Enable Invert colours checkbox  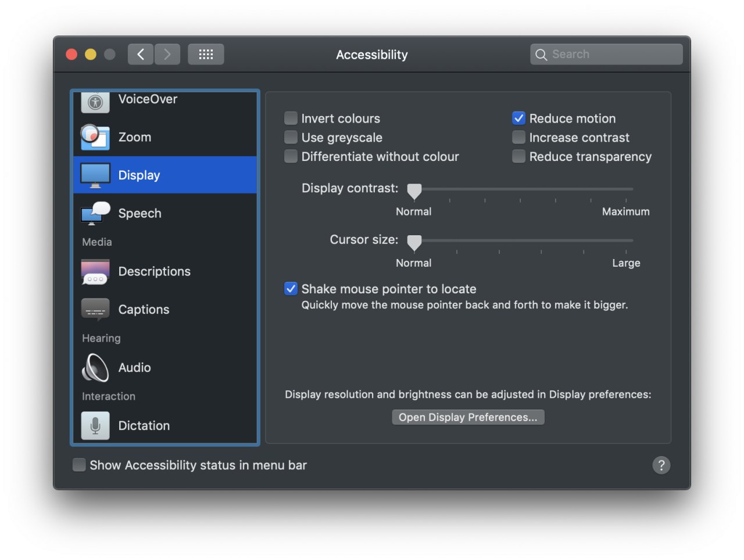click(x=291, y=119)
